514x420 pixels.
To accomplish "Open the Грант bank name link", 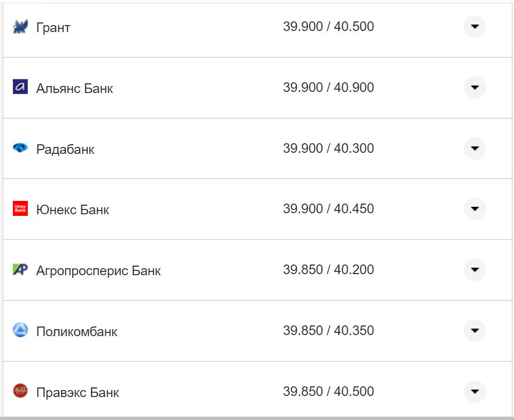I will [x=53, y=27].
